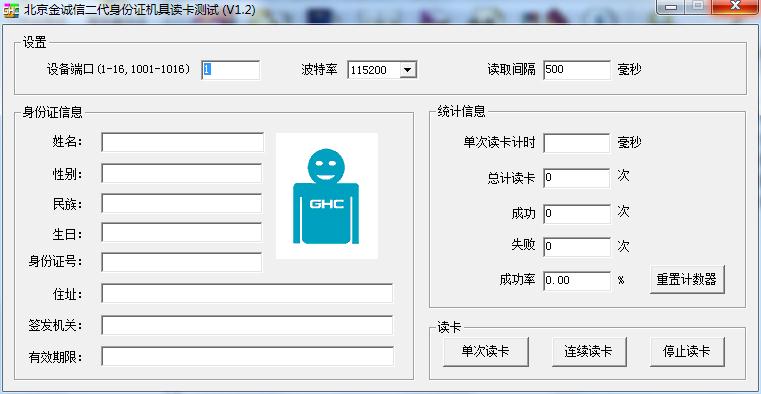Click the GHC robot portrait placeholder image

click(327, 196)
